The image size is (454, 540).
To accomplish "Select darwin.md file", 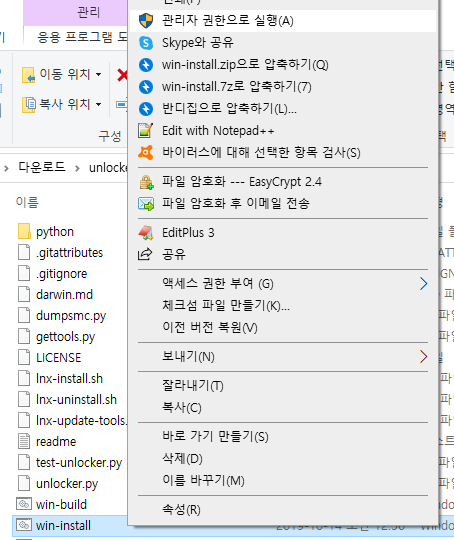I will (55, 295).
